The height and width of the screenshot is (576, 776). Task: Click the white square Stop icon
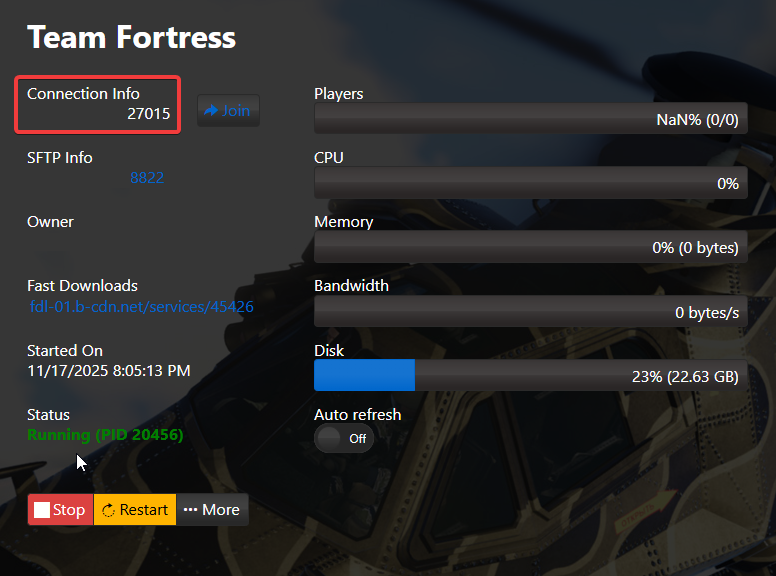point(42,510)
